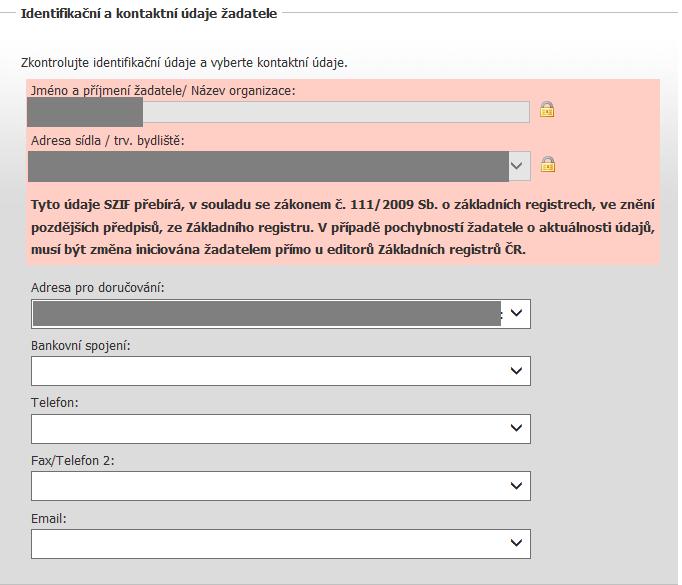Screen dimensions: 682x585
Task: Click the Jméno a příjmení žadatele/ Název organizace label
Action: pos(163,91)
